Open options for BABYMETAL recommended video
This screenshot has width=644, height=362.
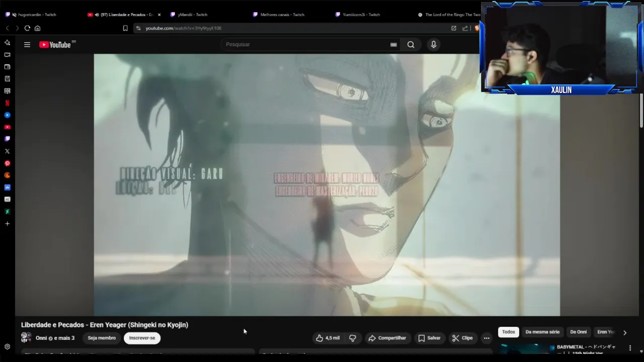click(x=630, y=347)
